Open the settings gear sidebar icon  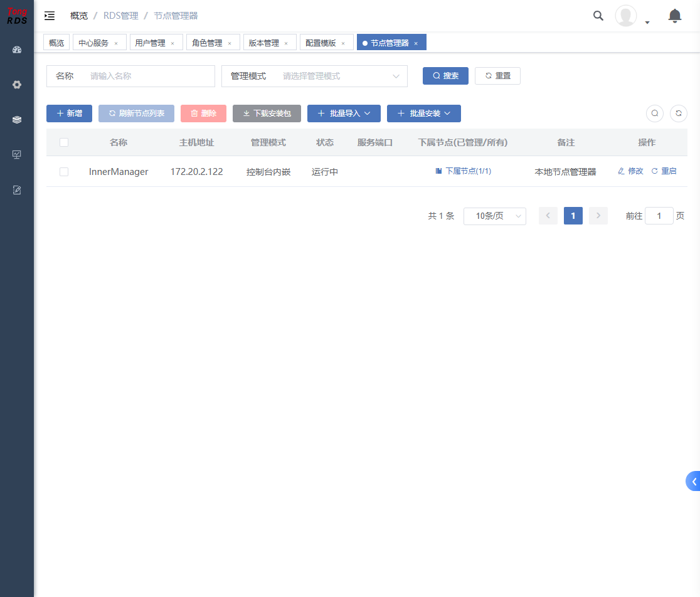17,85
